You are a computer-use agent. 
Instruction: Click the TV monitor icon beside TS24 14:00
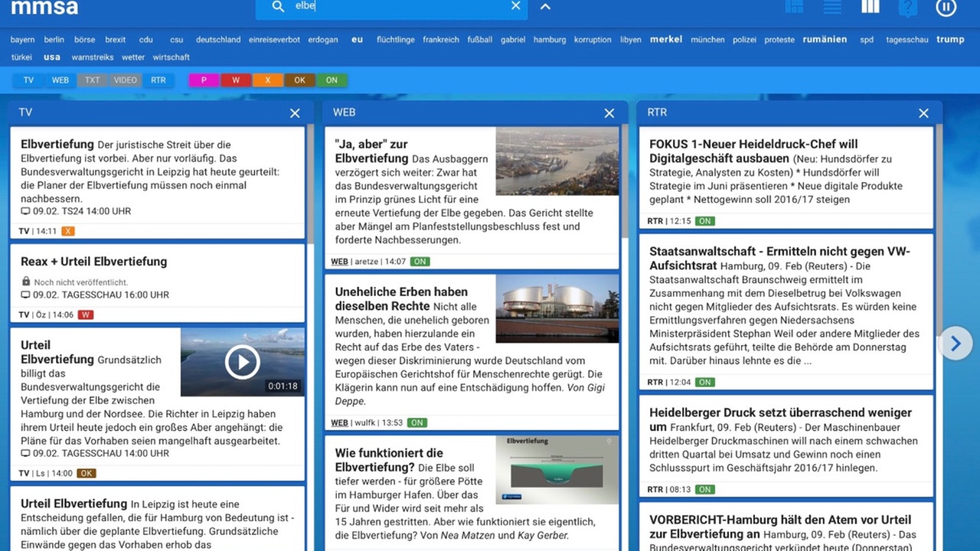click(25, 210)
